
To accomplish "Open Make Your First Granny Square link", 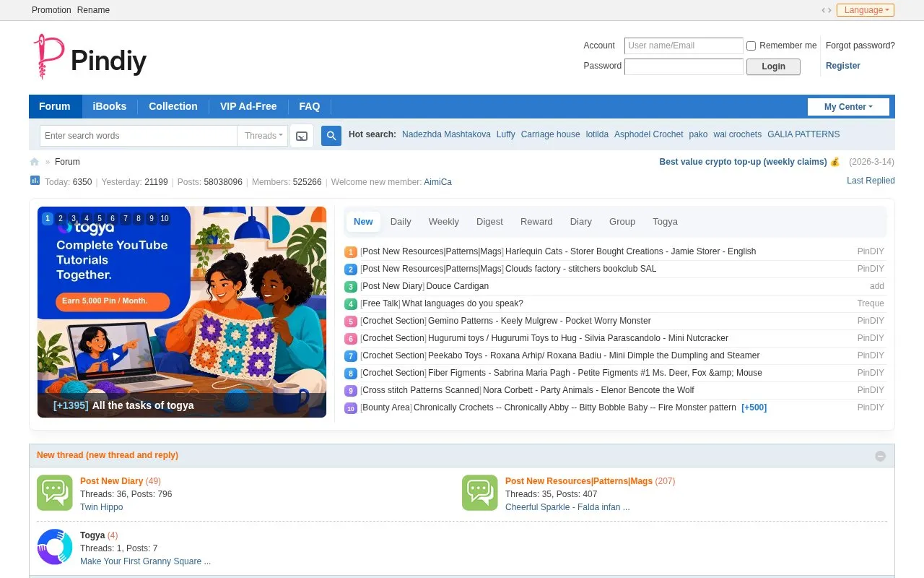I will point(146,561).
